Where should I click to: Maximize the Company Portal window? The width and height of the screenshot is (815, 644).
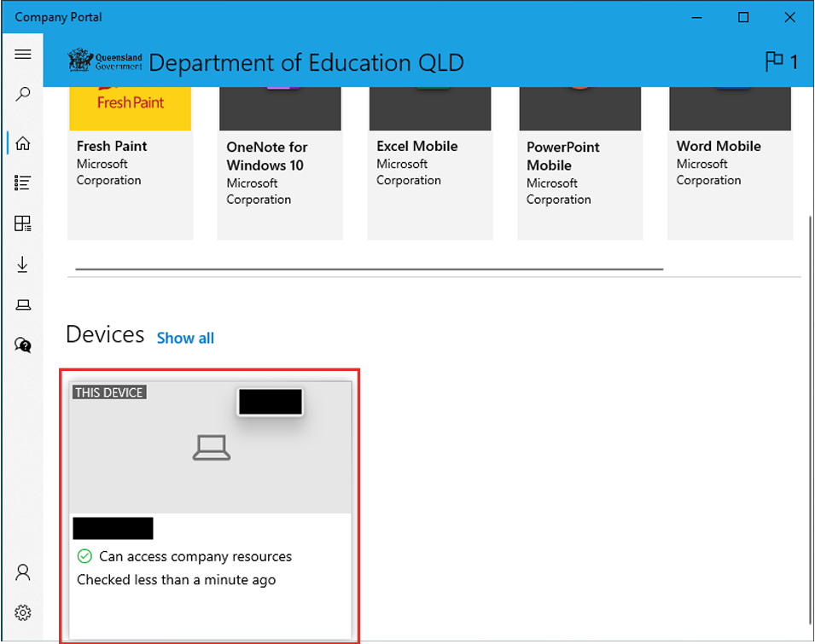tap(743, 17)
